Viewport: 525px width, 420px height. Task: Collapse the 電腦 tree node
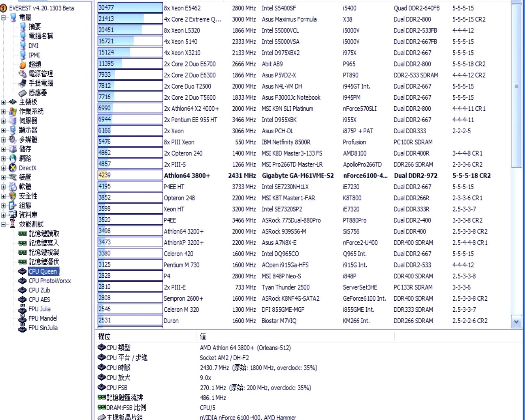click(4, 18)
